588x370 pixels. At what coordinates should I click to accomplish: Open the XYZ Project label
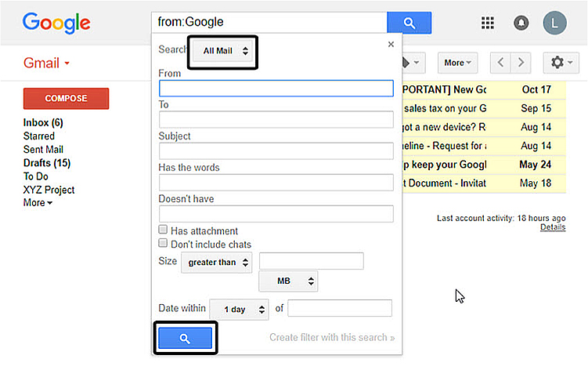click(x=49, y=190)
